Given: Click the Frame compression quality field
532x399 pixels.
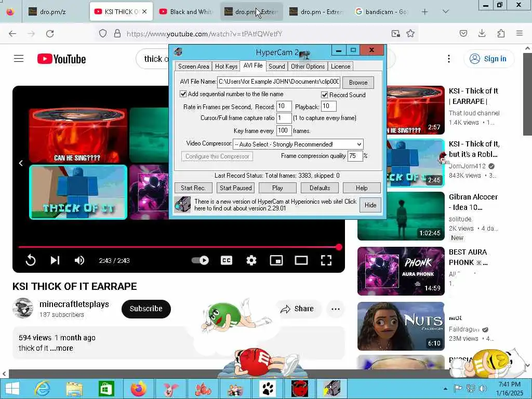Looking at the screenshot, I should pyautogui.click(x=355, y=156).
